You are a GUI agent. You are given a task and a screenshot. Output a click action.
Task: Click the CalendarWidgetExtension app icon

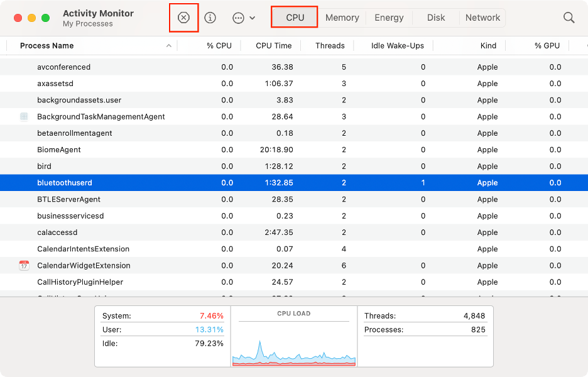coord(23,265)
